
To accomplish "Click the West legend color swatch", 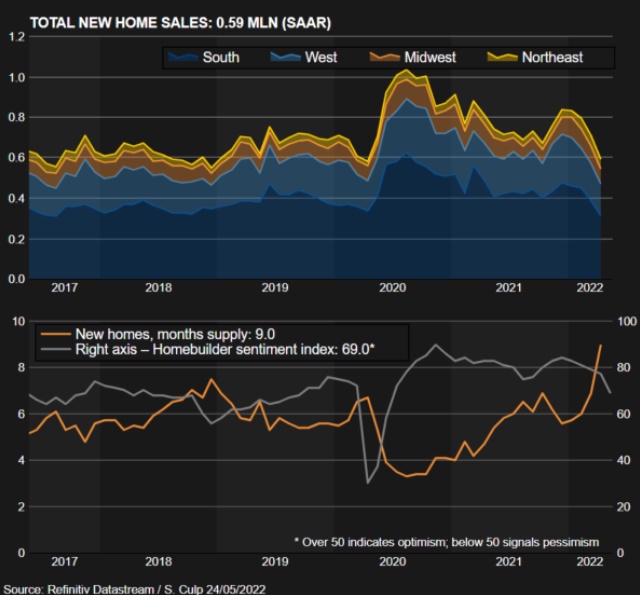I will [x=283, y=57].
